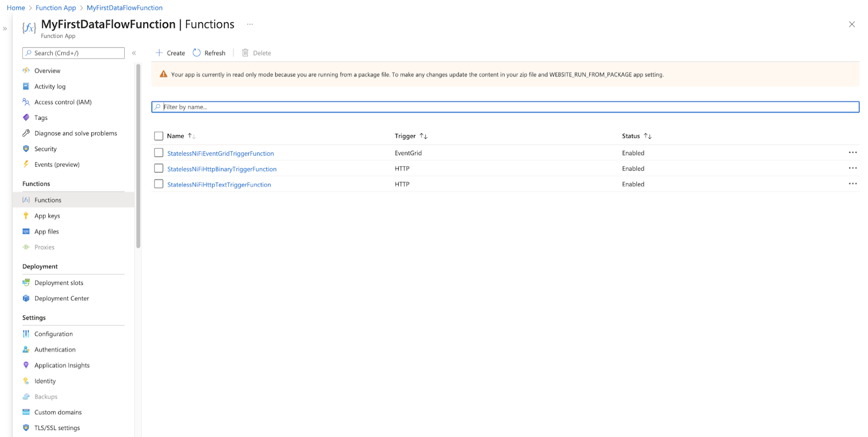
Task: Toggle the select-all checkbox in Name header
Action: (158, 136)
